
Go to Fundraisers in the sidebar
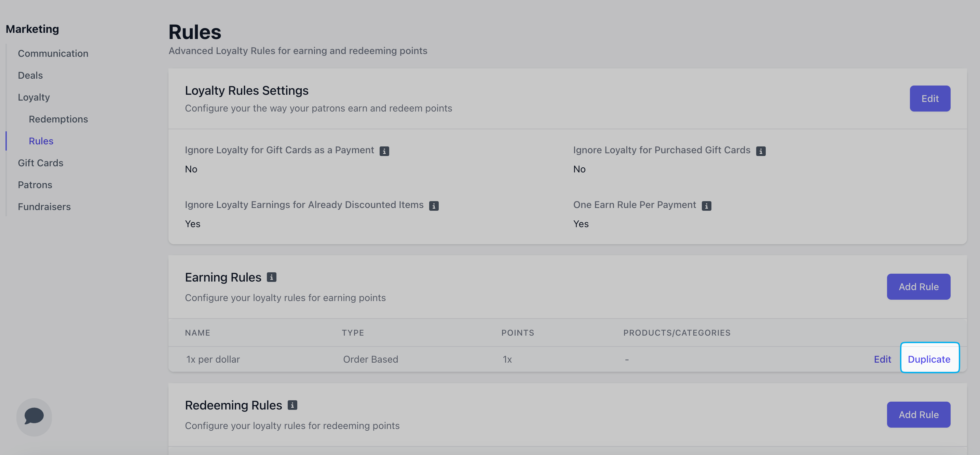[x=44, y=207]
